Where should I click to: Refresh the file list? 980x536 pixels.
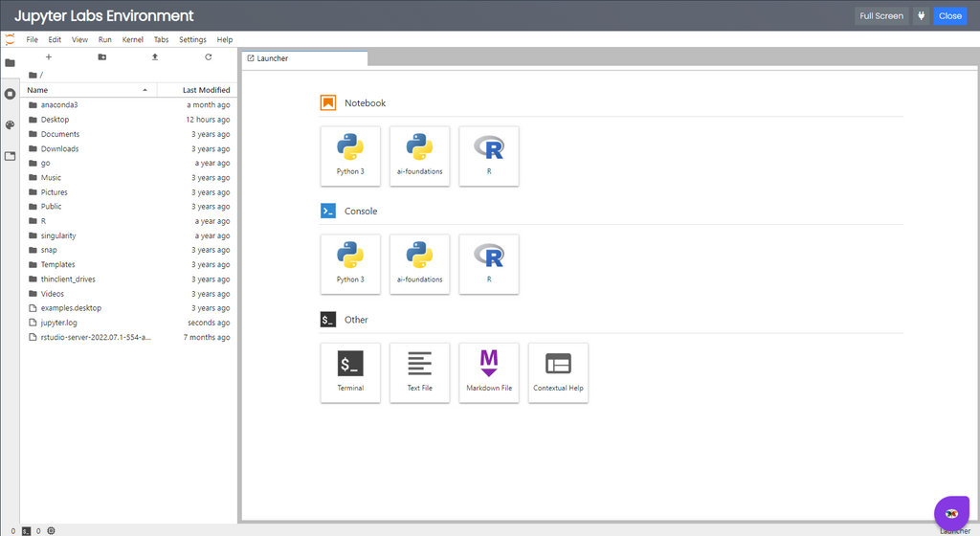[209, 57]
